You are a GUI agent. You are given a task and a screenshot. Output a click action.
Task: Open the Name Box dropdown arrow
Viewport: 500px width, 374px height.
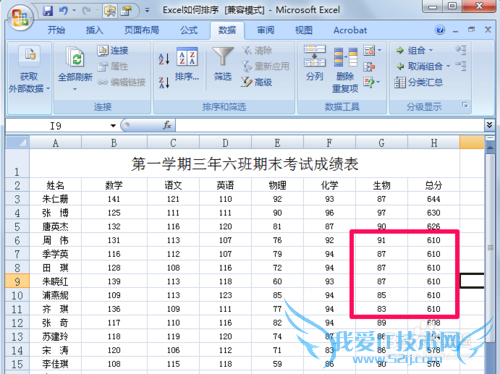pos(113,126)
